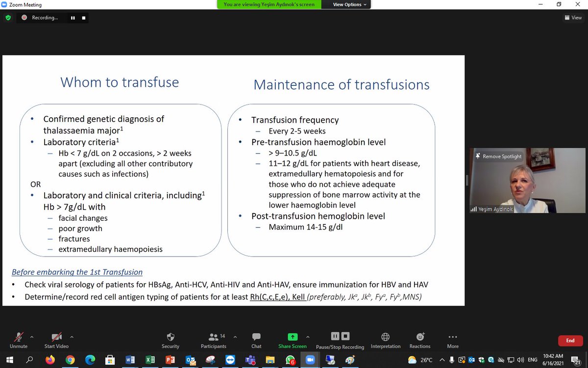Viewport: 588px width, 368px height.
Task: Open the Windows Start menu
Action: (9, 360)
